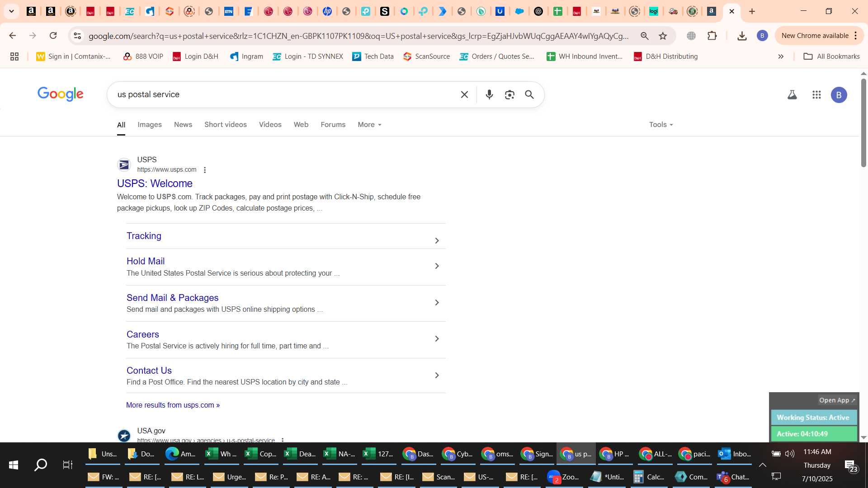Open Windows taskbar search
The image size is (868, 488).
[41, 465]
